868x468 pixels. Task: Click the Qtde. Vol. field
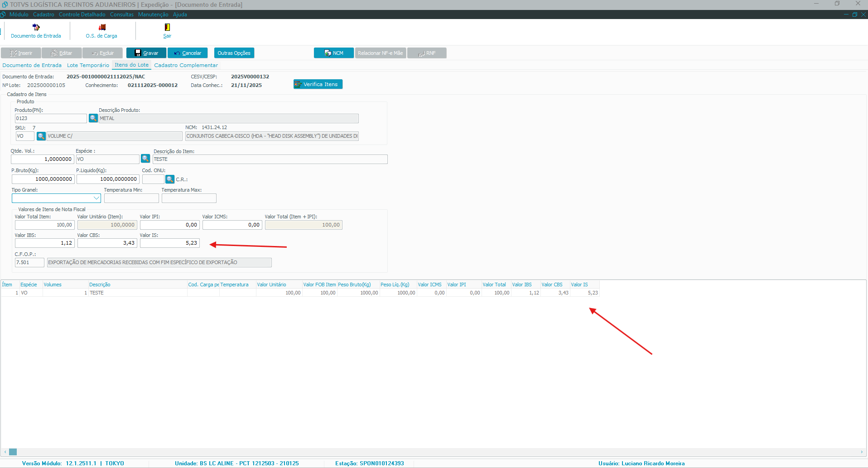(42, 159)
